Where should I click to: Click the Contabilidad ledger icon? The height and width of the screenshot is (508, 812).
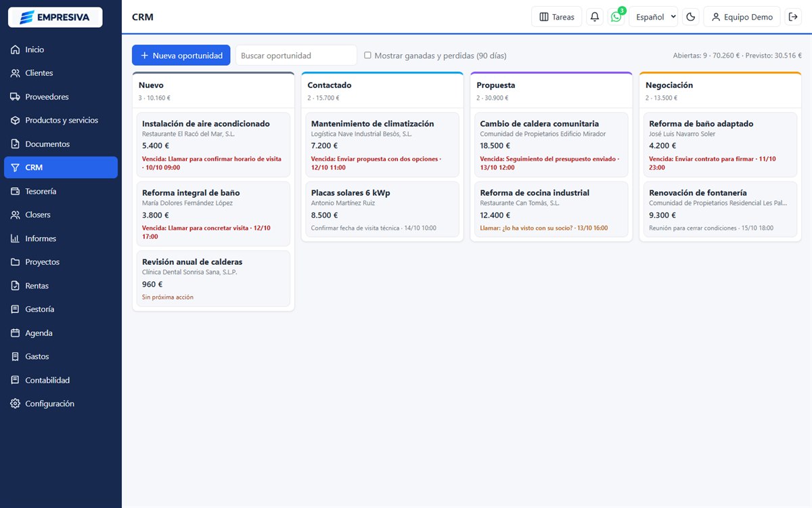[15, 381]
